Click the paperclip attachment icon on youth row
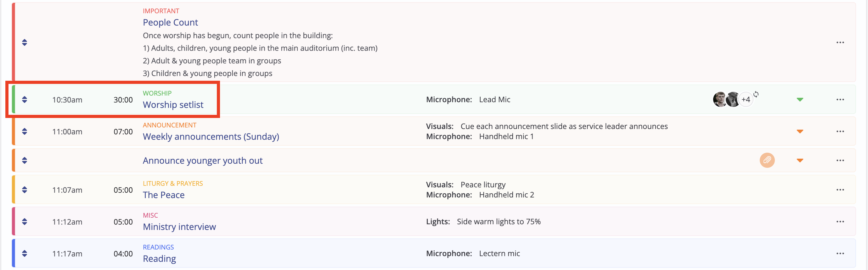Viewport: 868px width, 270px height. point(767,160)
